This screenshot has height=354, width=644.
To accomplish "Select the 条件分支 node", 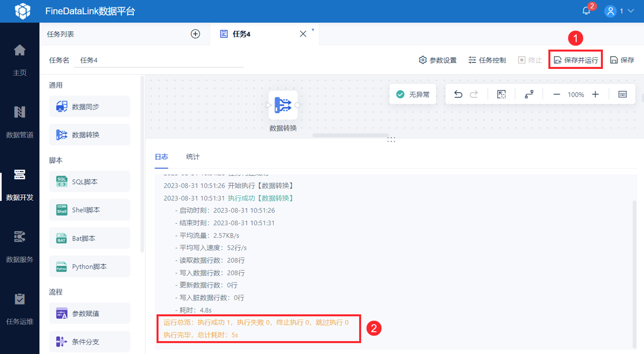I will (90, 342).
